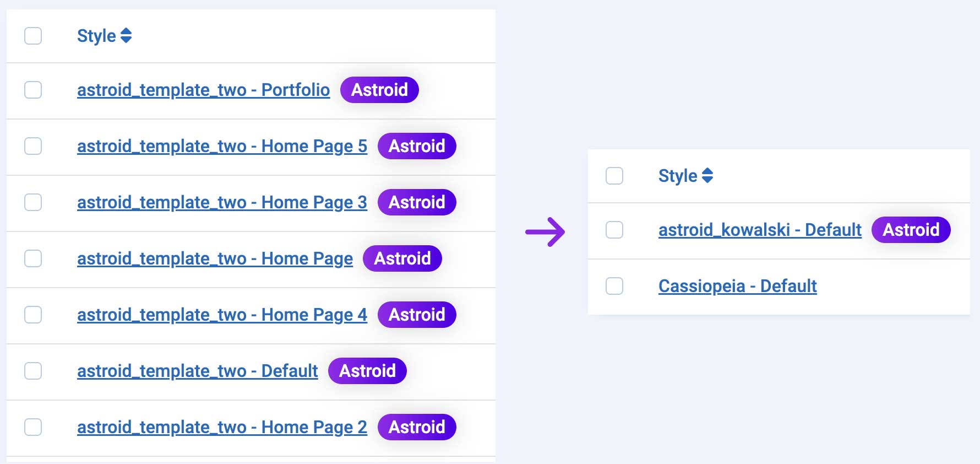This screenshot has width=980, height=464.
Task: Tick select-all checkbox in right table header
Action: point(614,176)
